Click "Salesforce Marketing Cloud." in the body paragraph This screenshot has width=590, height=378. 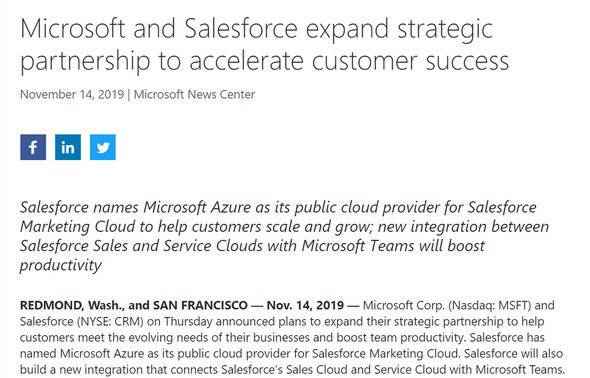point(385,354)
